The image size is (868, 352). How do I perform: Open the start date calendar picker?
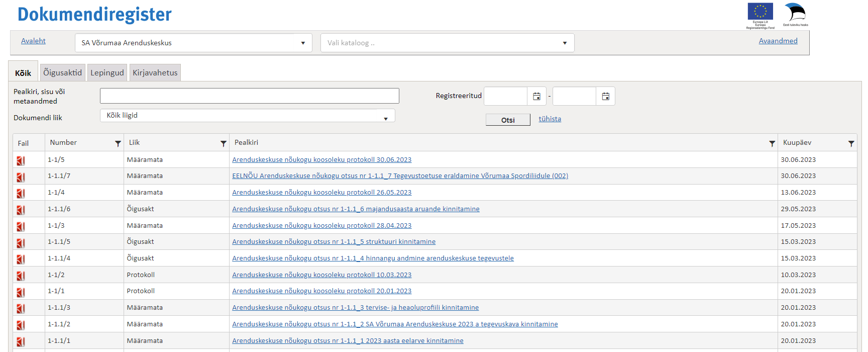pos(536,96)
